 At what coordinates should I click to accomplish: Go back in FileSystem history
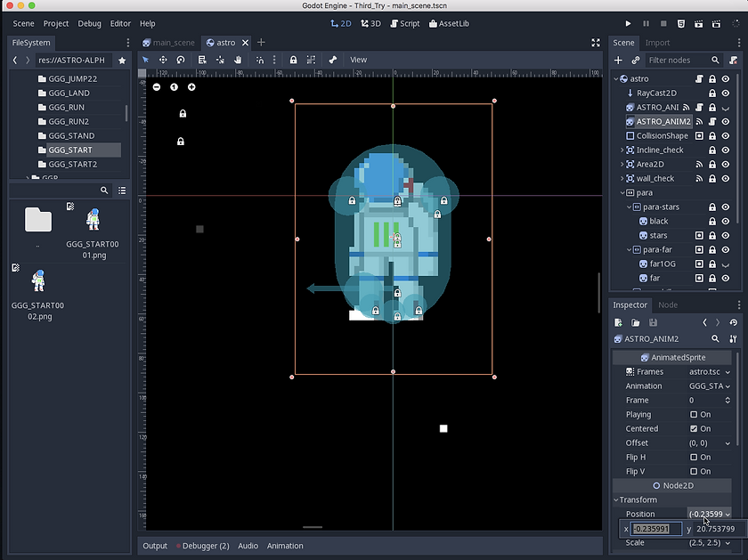tap(15, 61)
